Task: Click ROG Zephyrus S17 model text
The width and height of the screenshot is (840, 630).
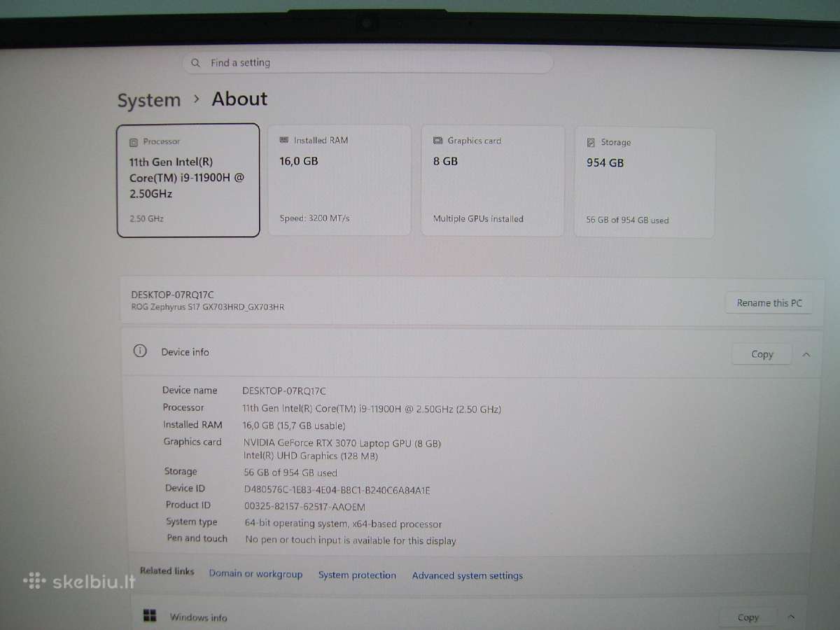Action: point(207,307)
